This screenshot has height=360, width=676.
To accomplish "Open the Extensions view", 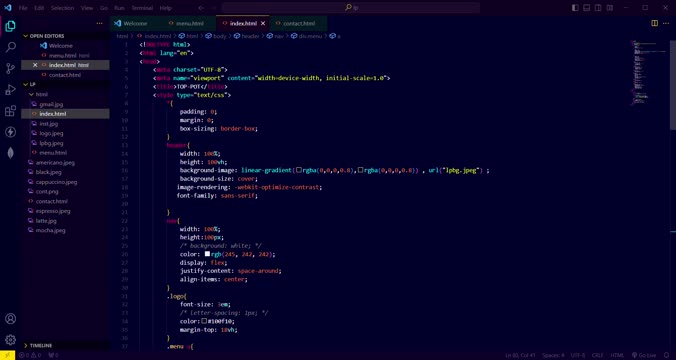I will pos(10,111).
